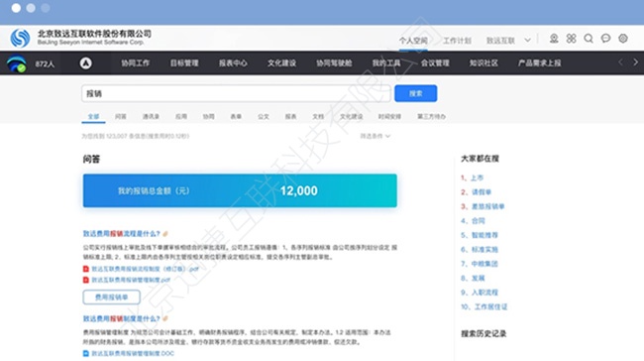This screenshot has width=644, height=361.
Task: Open the 筛选条件 filter dropdown
Action: click(375, 136)
